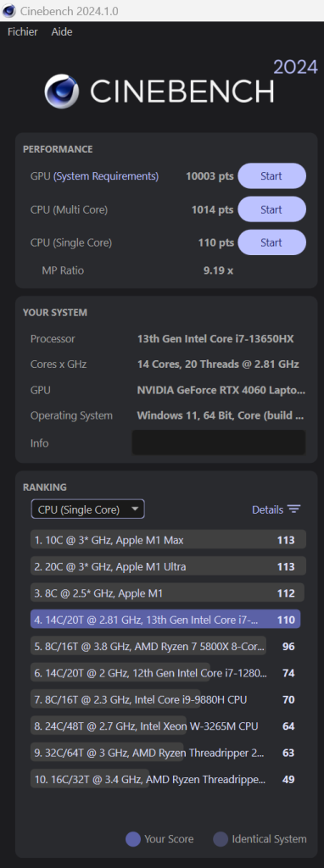
Task: Click the 110 pts single core score
Action: [x=215, y=242]
